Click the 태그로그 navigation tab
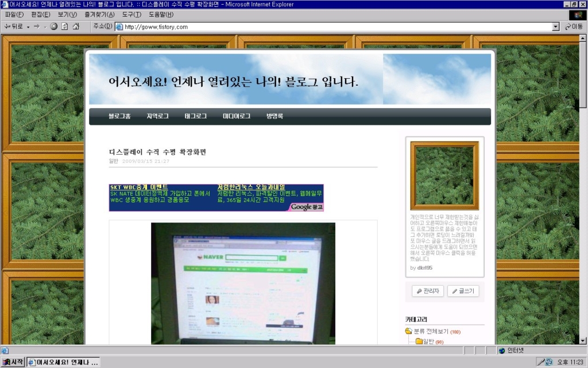The image size is (588, 368). [x=195, y=116]
